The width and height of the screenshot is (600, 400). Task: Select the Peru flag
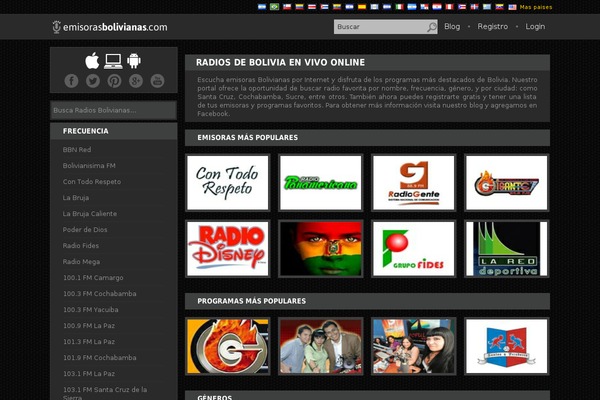(x=450, y=7)
